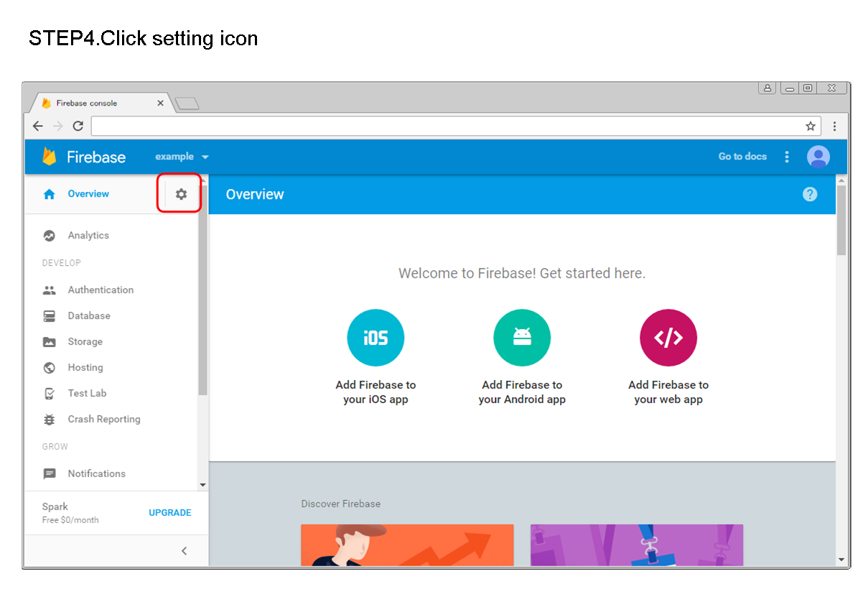Click the Analytics sidebar icon
The image size is (868, 597).
50,236
